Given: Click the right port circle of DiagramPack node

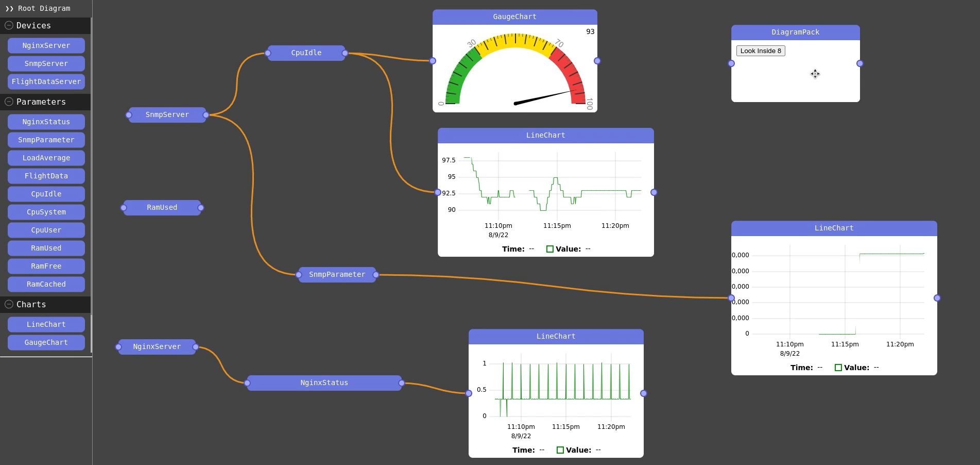Looking at the screenshot, I should pyautogui.click(x=859, y=63).
